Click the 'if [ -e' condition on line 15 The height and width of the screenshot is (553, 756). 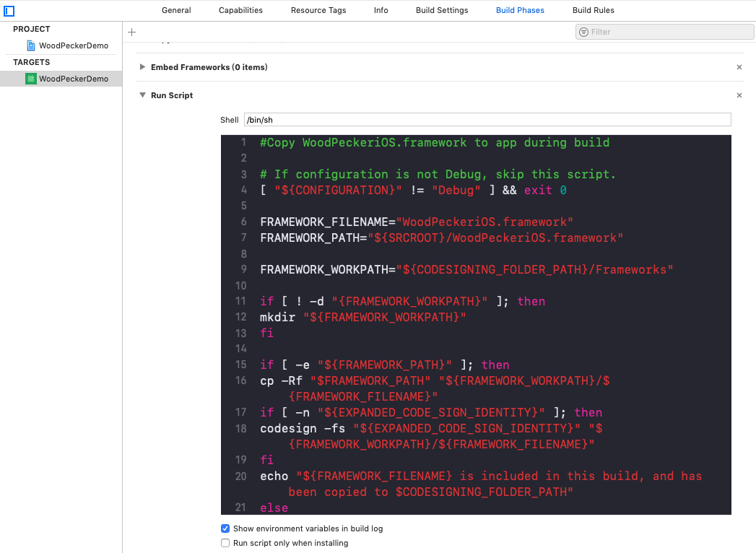[384, 365]
